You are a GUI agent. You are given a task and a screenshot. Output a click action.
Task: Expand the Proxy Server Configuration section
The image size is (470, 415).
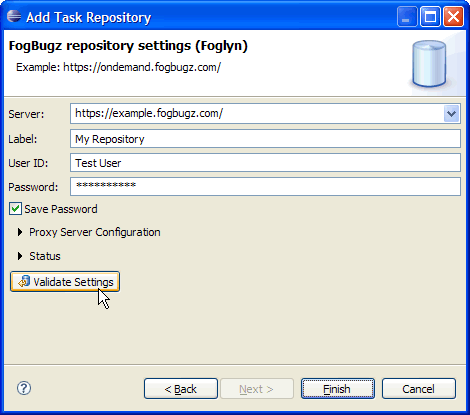pos(20,232)
